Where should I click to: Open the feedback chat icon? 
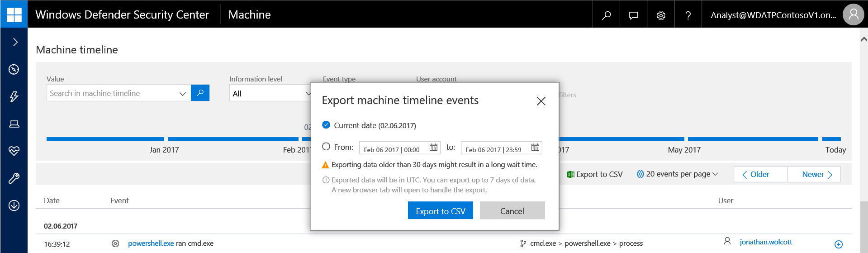(x=634, y=15)
